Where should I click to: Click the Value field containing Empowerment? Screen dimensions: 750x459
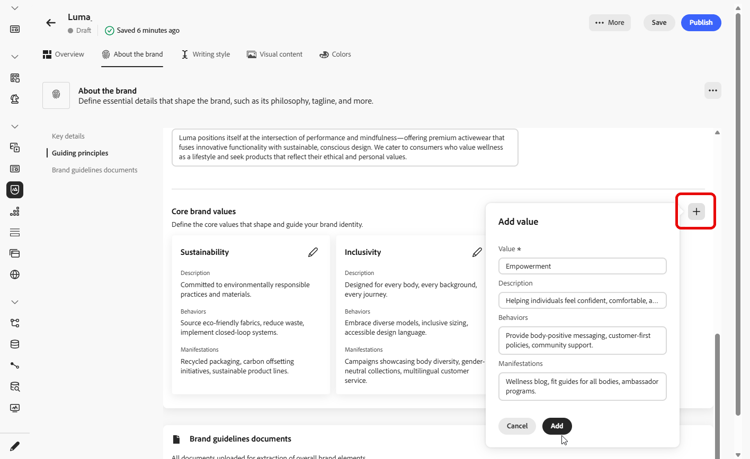point(582,266)
